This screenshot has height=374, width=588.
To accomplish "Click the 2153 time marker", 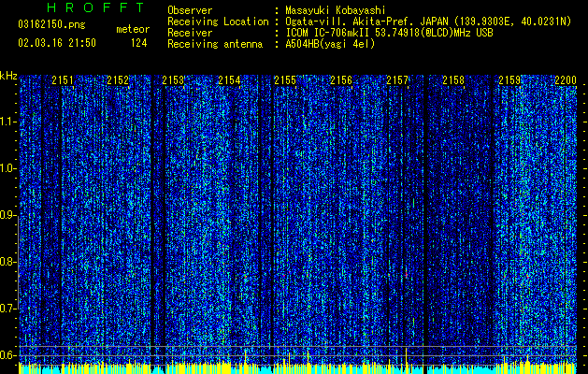I will (173, 80).
